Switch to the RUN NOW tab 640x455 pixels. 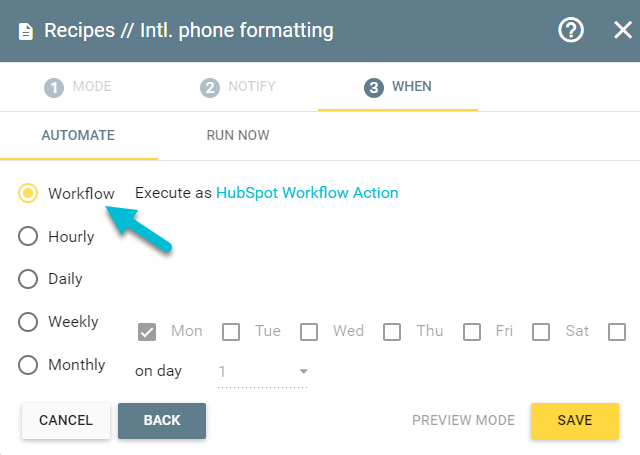238,135
